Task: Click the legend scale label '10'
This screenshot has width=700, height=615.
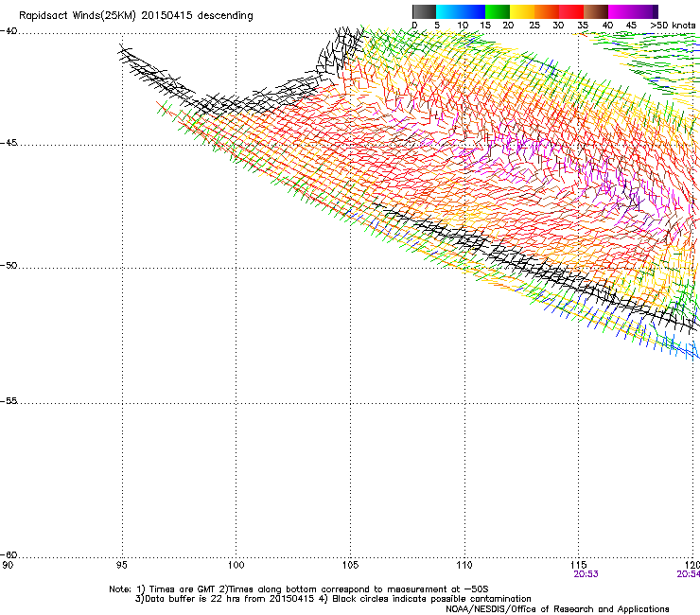Action: pos(463,26)
